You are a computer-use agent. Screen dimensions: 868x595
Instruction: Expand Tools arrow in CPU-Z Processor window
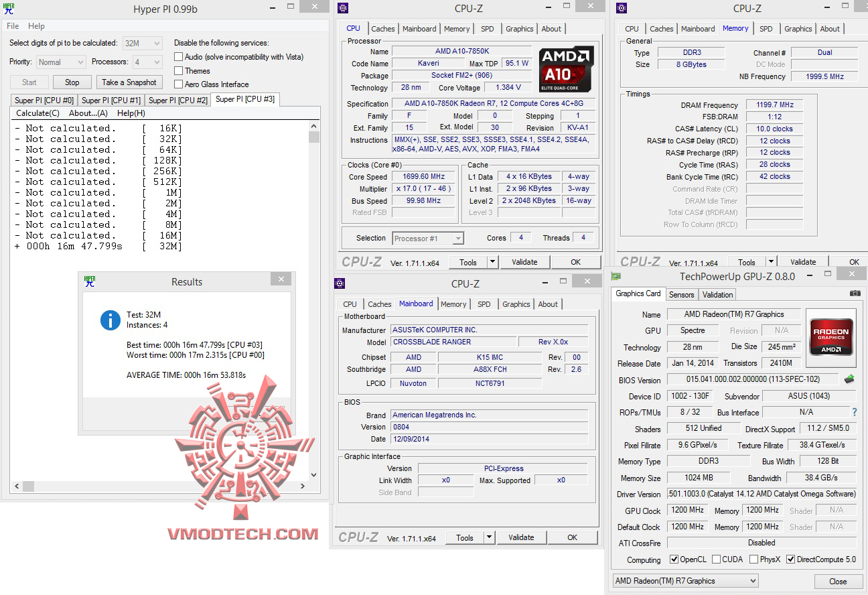(492, 262)
